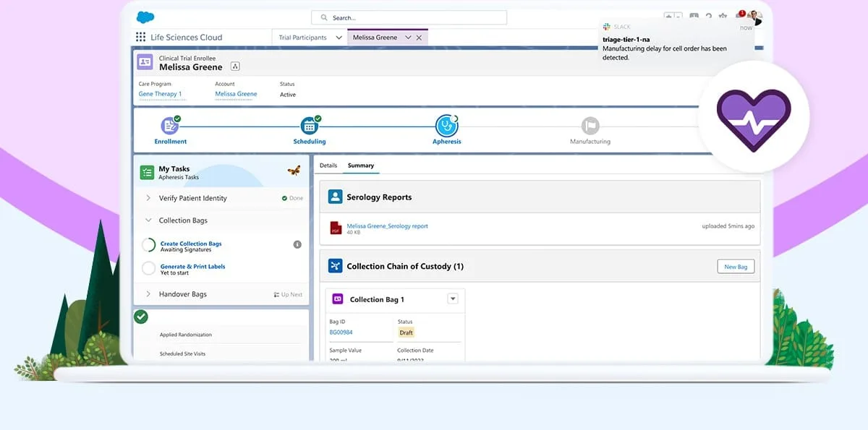
Task: Open the hierarchy icon beside Melissa Greene
Action: click(235, 66)
